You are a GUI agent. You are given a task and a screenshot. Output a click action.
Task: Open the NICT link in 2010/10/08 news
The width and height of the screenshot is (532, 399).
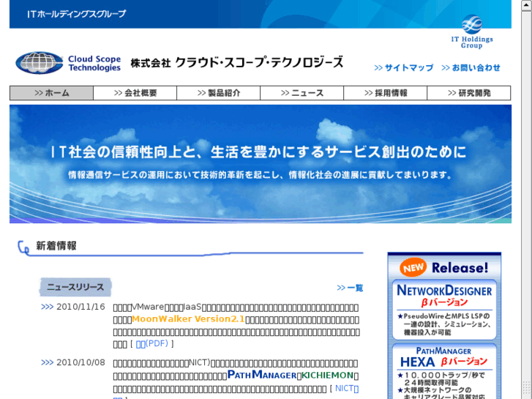(347, 388)
